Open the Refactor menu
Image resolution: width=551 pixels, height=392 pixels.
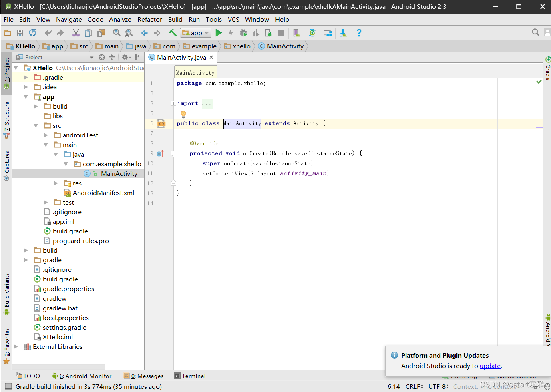pyautogui.click(x=149, y=19)
